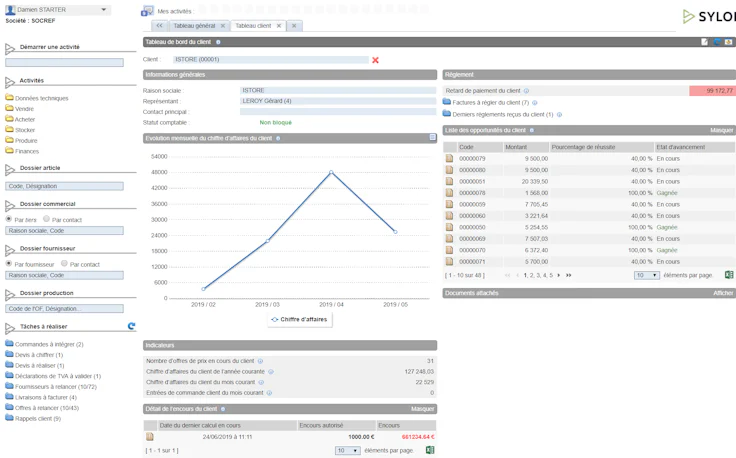The image size is (736, 458).
Task: Click the Code de l'OF, Désignation field
Action: click(x=64, y=309)
